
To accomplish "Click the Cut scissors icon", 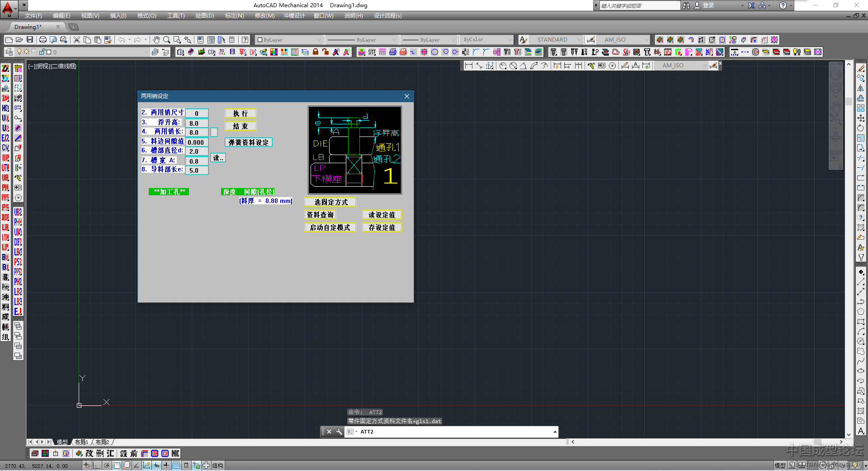I will pyautogui.click(x=77, y=40).
